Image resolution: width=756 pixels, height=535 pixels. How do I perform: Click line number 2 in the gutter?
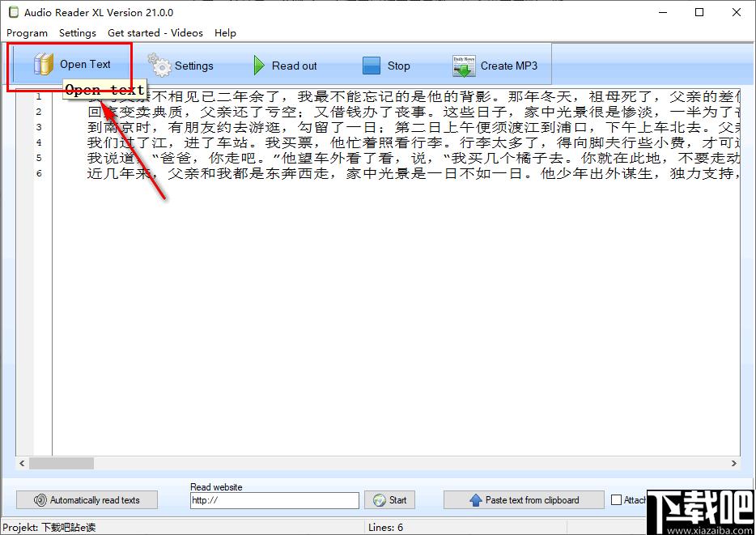click(39, 112)
